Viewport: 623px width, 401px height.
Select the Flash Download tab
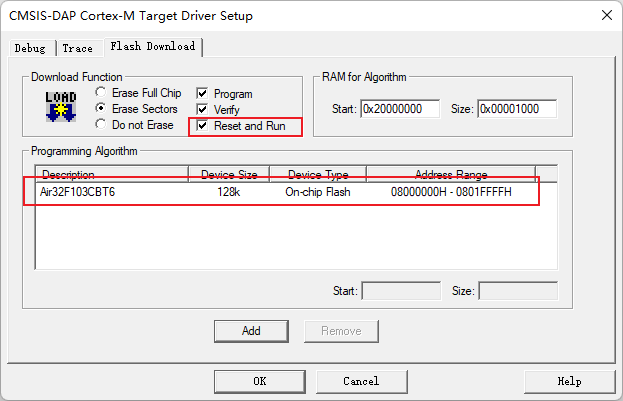(x=151, y=47)
